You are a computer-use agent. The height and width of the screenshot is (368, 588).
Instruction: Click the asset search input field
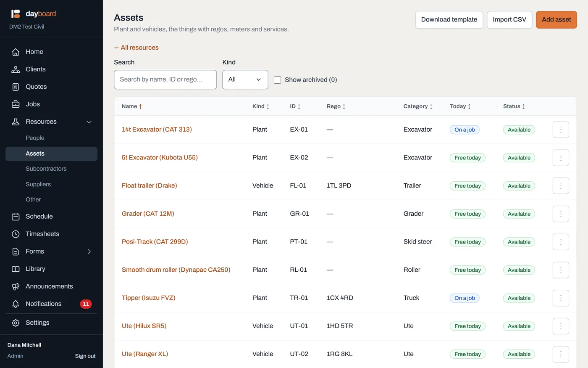[x=165, y=79]
